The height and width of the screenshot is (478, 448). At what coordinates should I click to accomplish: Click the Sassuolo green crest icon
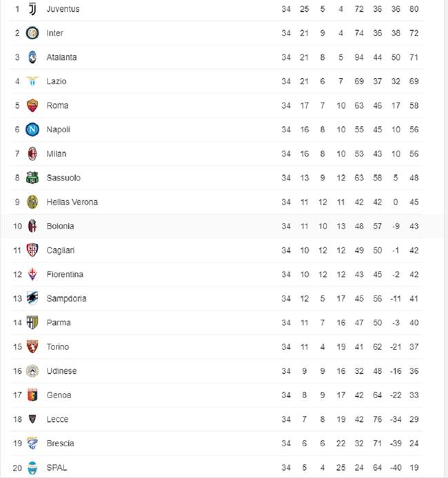(x=32, y=178)
